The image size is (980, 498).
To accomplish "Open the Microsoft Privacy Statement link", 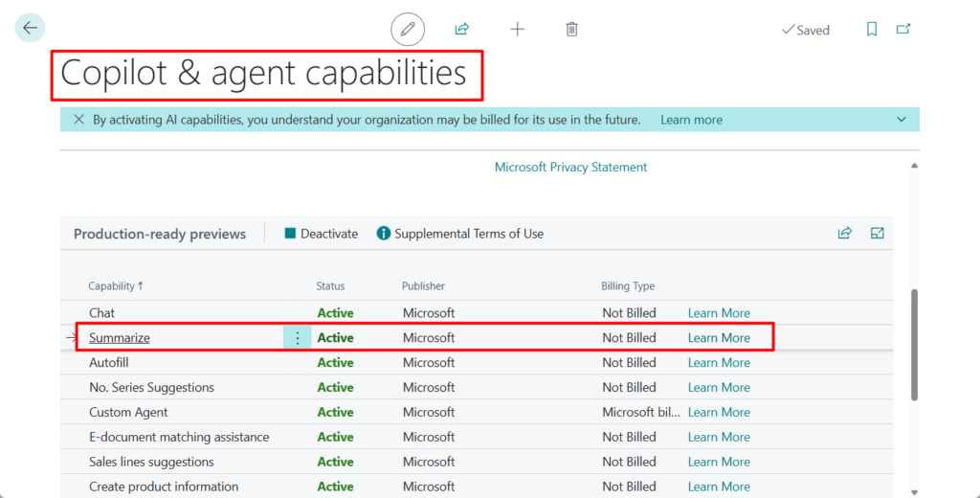I will pos(570,167).
